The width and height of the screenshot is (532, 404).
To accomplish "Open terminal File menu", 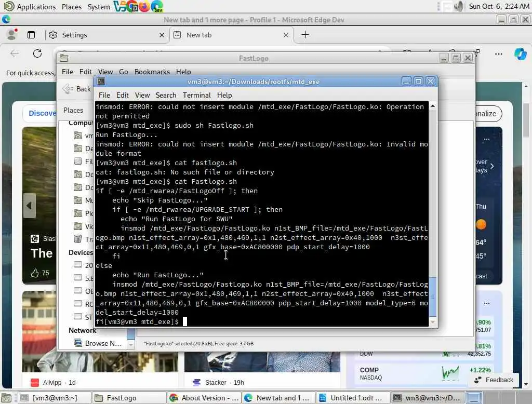I will [x=104, y=96].
